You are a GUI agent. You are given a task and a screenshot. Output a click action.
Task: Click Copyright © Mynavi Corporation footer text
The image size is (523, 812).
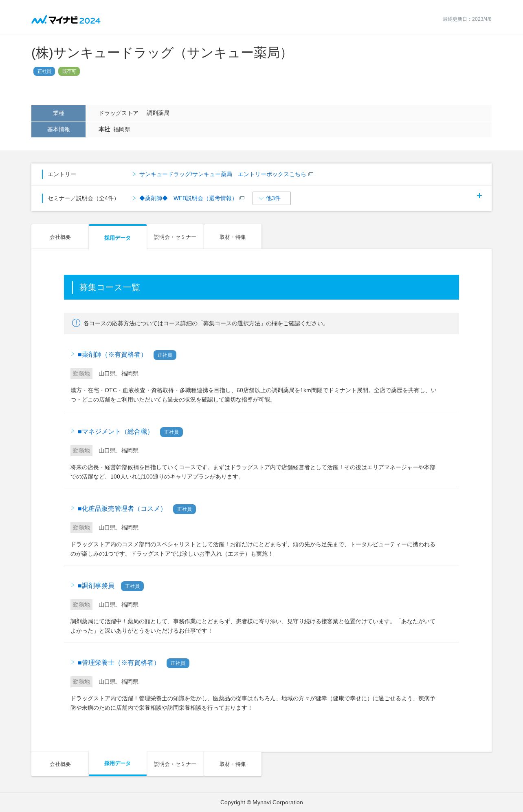pyautogui.click(x=261, y=802)
